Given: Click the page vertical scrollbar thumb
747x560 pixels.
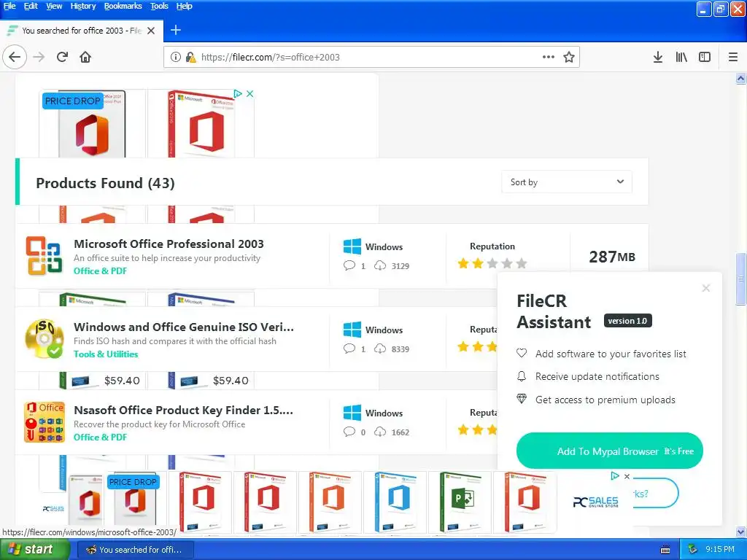Looking at the screenshot, I should click(x=741, y=279).
